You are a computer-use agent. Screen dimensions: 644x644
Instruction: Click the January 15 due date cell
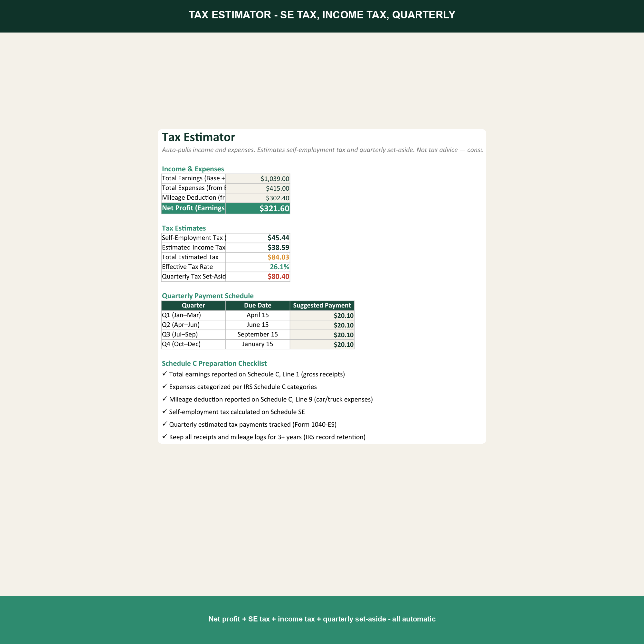pos(258,344)
